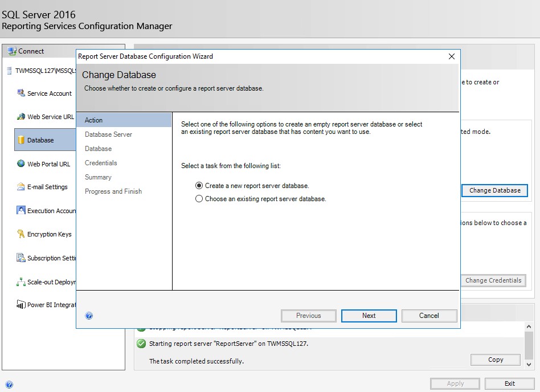Click the Change Credentials button
540x392 pixels.
[493, 280]
